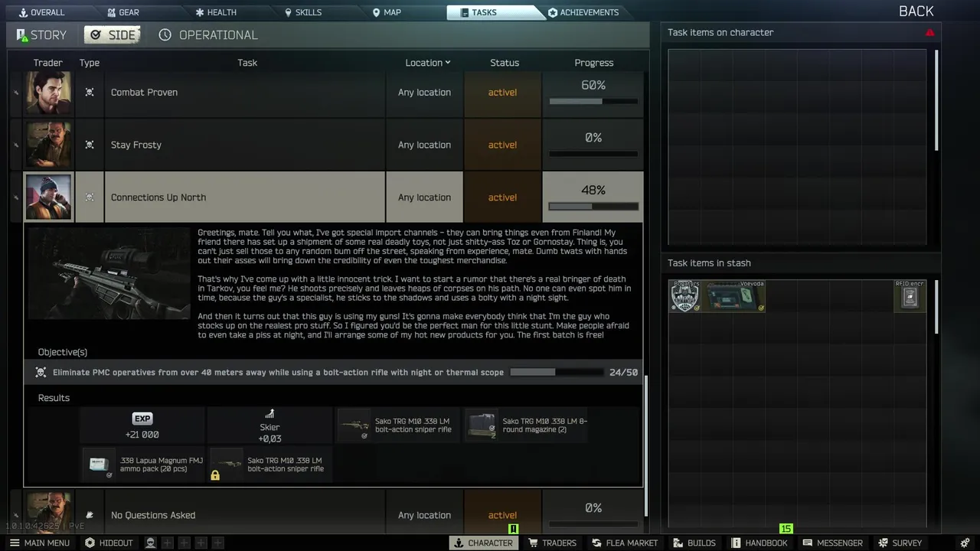The width and height of the screenshot is (980, 551).
Task: Click Skier portrait on Connections Up North
Action: (48, 197)
